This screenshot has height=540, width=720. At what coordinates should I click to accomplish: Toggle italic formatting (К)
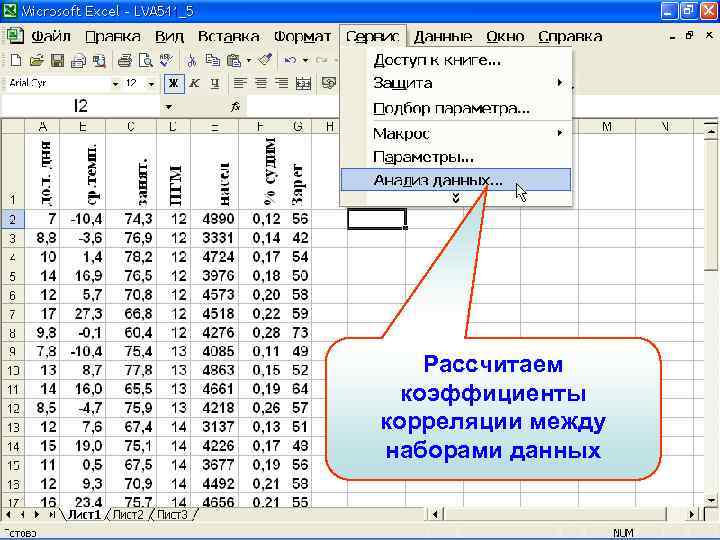[x=195, y=84]
